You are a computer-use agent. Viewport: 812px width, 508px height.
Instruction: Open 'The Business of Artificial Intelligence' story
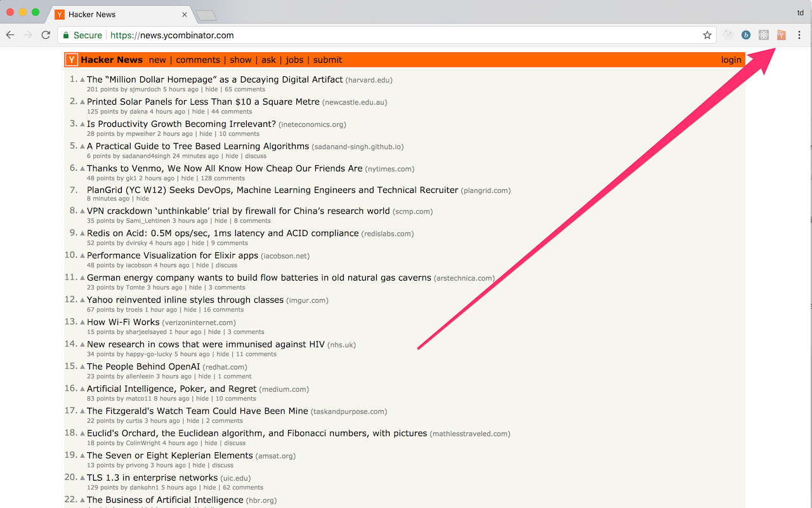165,500
